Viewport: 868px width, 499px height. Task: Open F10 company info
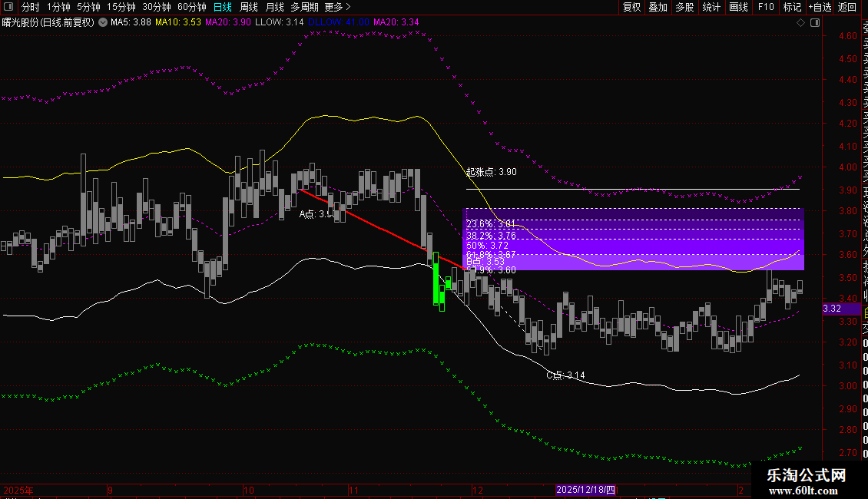pos(766,7)
